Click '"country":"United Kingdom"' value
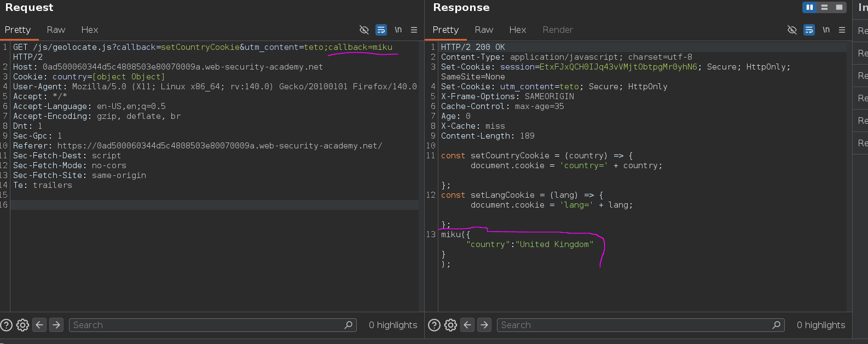Screen dimensions: 868x344 (530, 244)
